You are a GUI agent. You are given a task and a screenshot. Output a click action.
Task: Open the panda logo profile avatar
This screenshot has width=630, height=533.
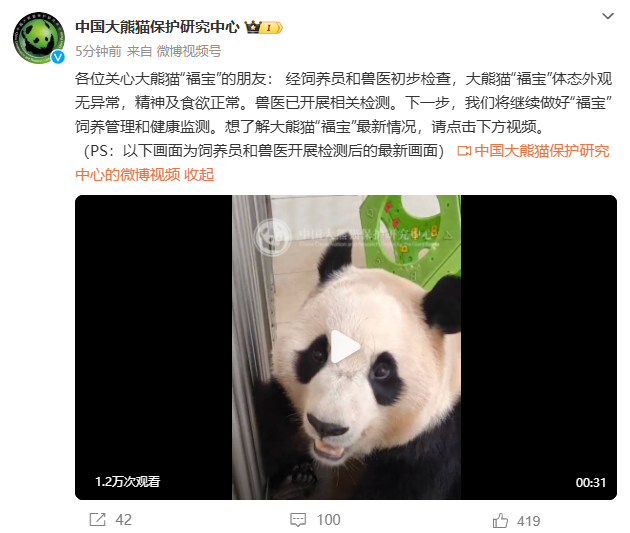(x=39, y=38)
